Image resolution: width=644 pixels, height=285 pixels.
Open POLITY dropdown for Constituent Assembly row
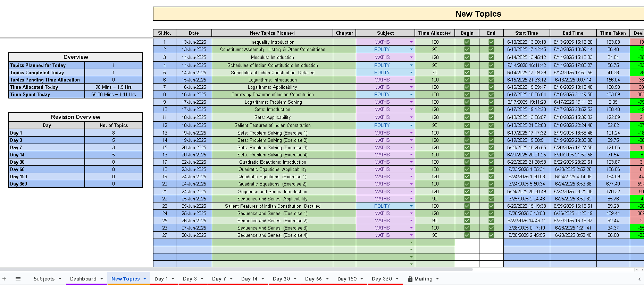(x=411, y=49)
